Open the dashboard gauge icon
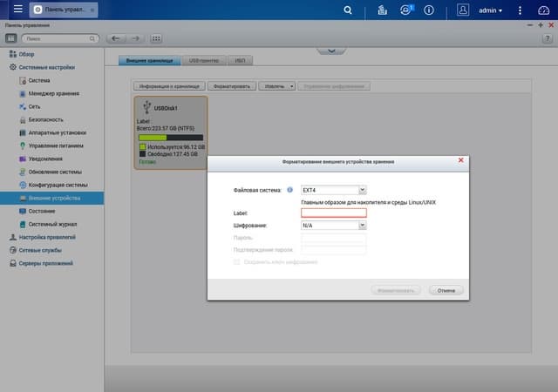 pos(543,10)
